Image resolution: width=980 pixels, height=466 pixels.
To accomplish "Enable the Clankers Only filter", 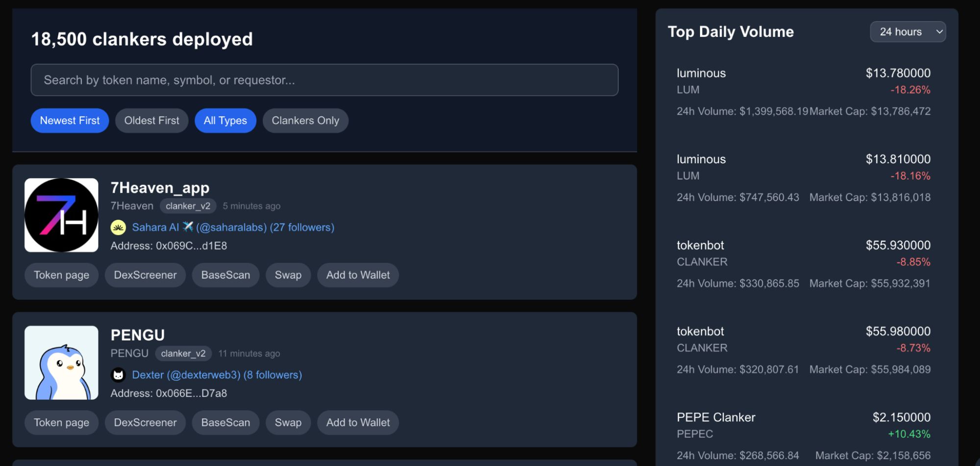I will tap(305, 121).
